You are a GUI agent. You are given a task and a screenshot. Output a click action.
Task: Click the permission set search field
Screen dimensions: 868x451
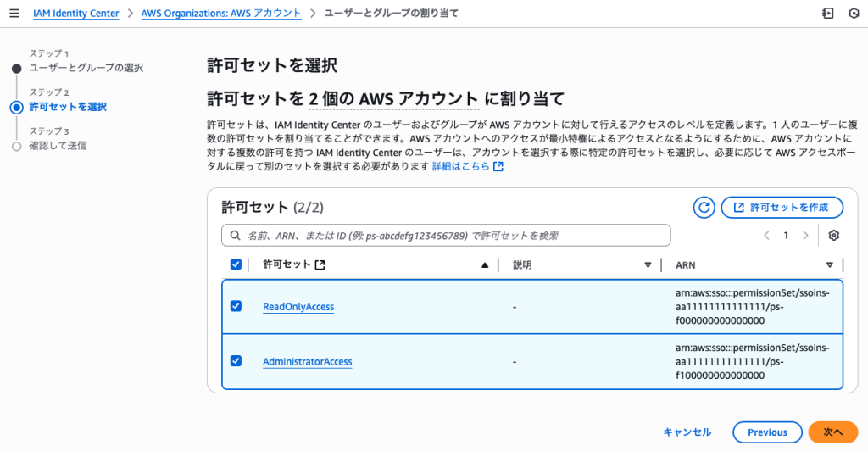pos(449,236)
